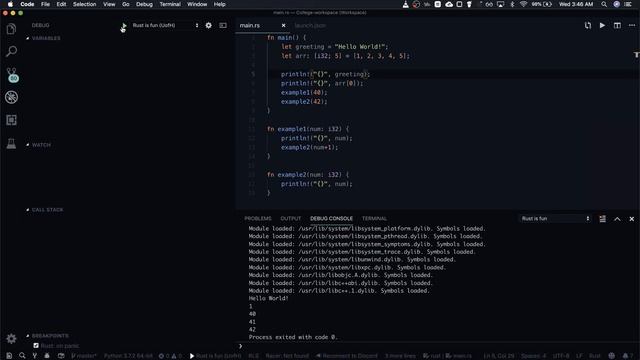Open the Selection menu
The width and height of the screenshot is (640, 360).
84,4
